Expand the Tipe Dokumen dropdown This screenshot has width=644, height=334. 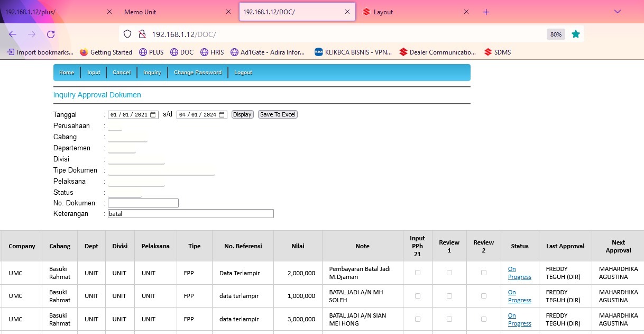pos(161,170)
